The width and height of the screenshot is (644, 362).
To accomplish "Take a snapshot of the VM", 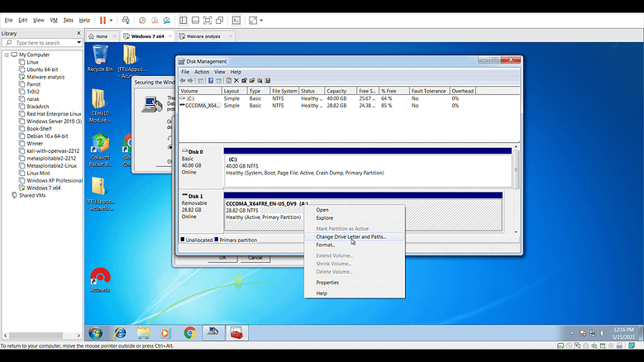I will pos(142,20).
